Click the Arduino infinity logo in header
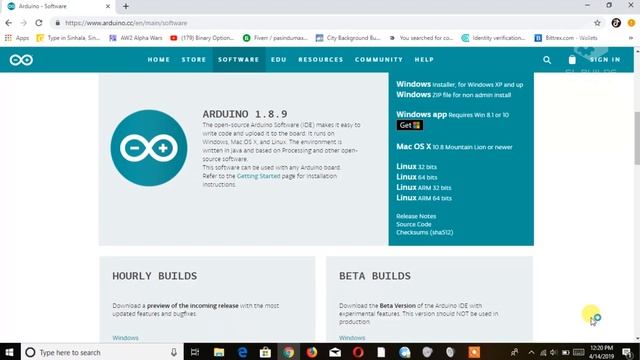Viewport: 640px width, 360px height. pos(21,60)
